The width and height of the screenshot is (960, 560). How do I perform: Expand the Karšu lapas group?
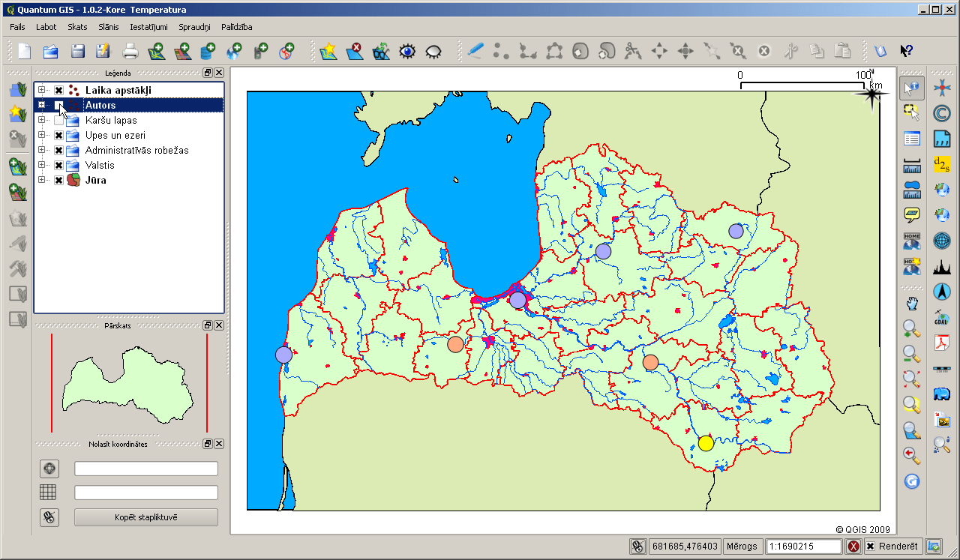(x=42, y=120)
